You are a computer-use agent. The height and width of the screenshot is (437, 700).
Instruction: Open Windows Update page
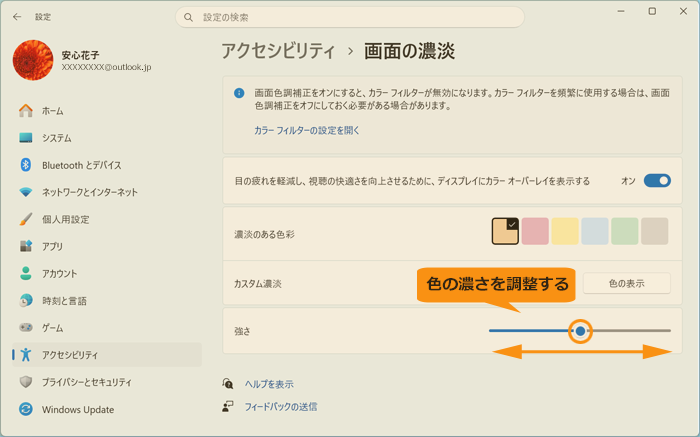pos(107,409)
